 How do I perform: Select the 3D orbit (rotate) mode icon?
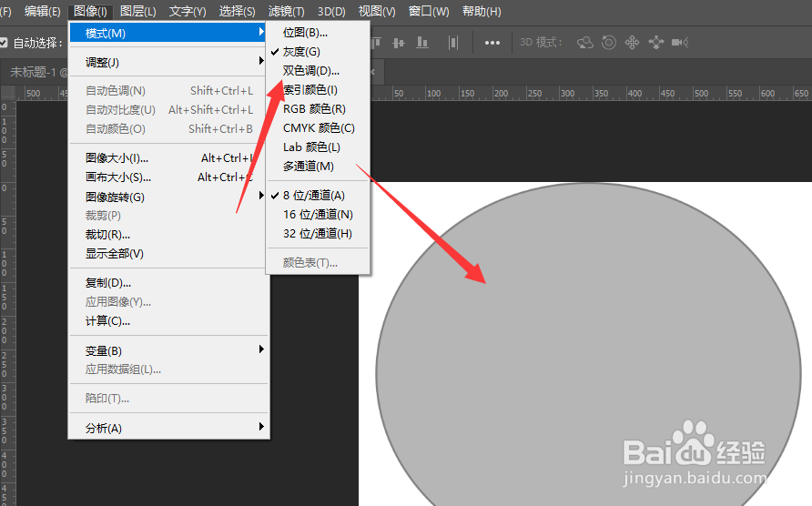[x=585, y=43]
